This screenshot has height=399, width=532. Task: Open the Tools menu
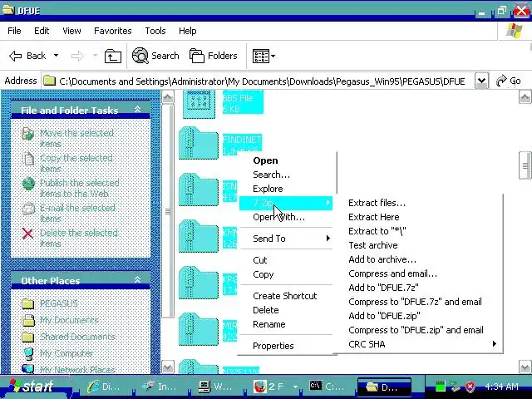tap(155, 31)
